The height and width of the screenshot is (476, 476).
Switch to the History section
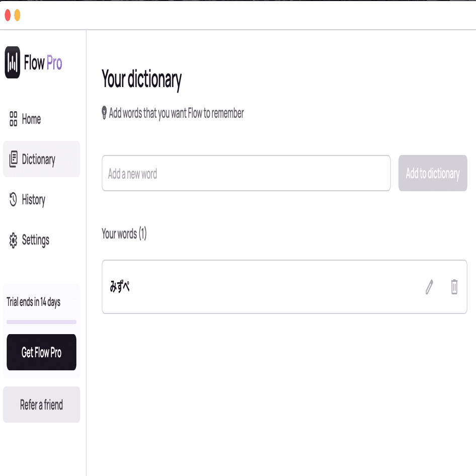point(33,200)
